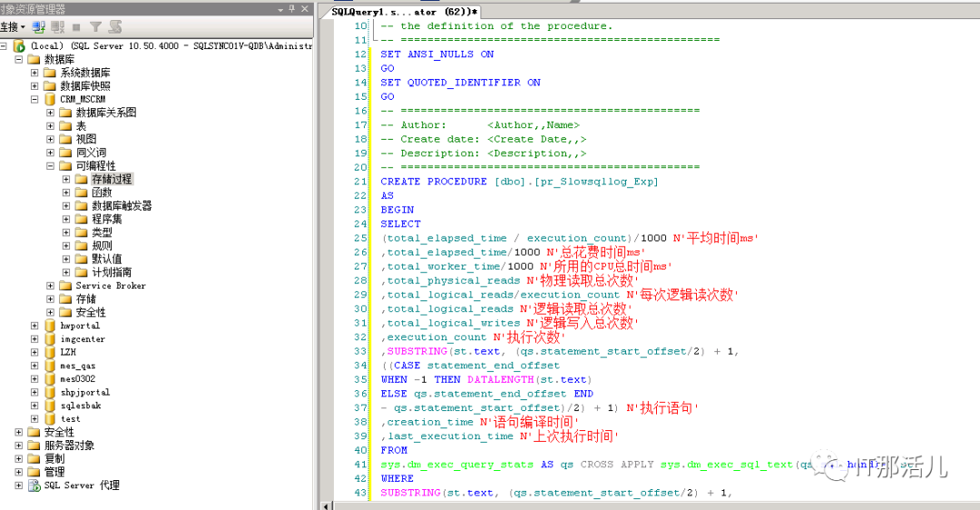Click the SQL Server 代理 agent icon
Image resolution: width=980 pixels, height=510 pixels.
click(34, 485)
